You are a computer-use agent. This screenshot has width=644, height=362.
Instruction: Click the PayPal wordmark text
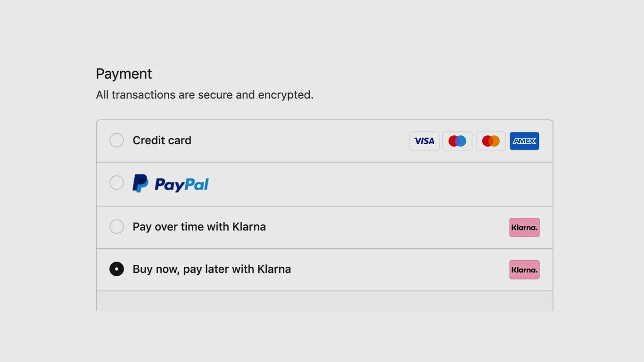[x=182, y=184]
